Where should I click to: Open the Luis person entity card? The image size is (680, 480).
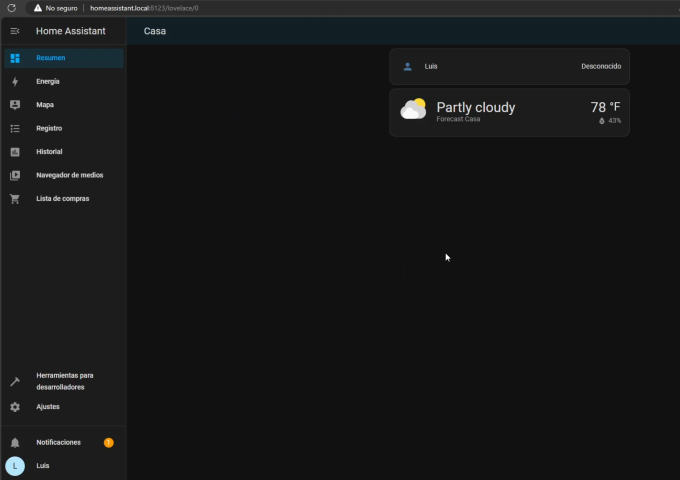[510, 66]
